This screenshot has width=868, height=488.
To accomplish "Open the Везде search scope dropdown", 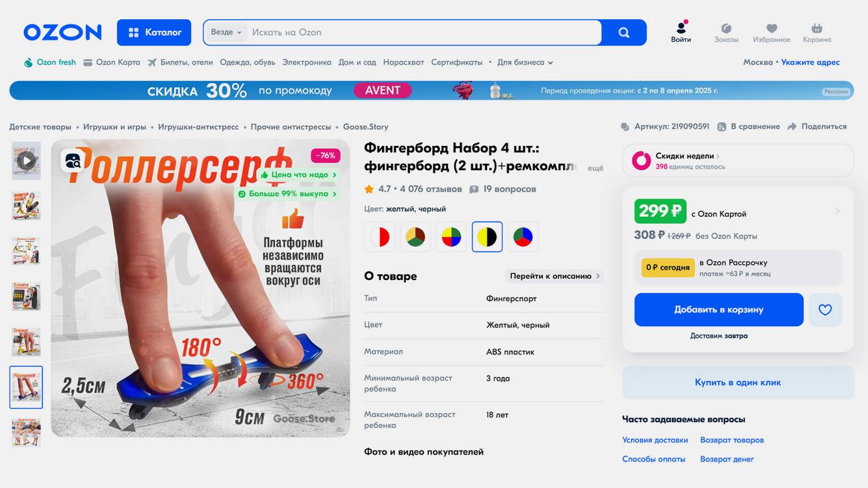I will 226,32.
